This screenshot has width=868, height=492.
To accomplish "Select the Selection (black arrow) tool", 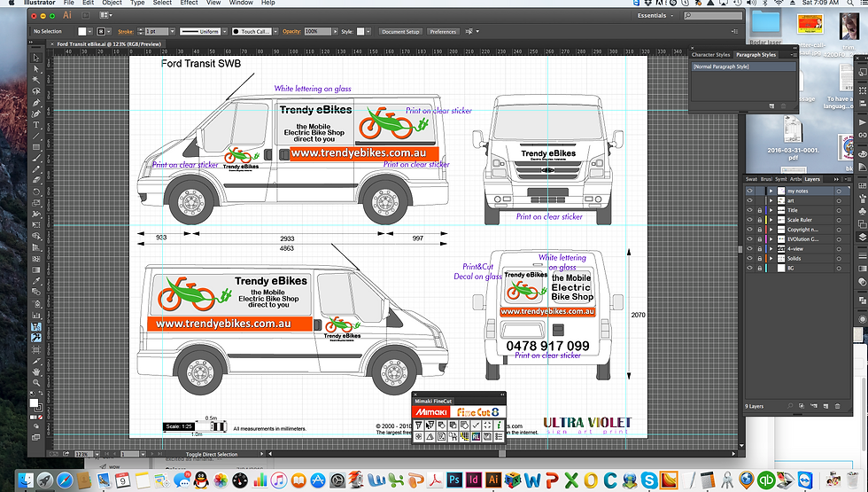I will click(x=36, y=58).
